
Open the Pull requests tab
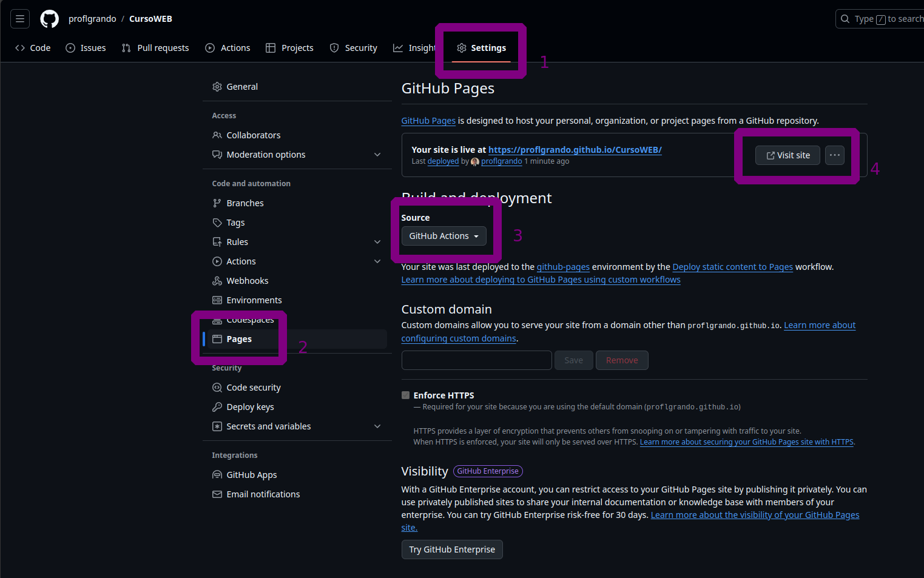[x=155, y=48]
